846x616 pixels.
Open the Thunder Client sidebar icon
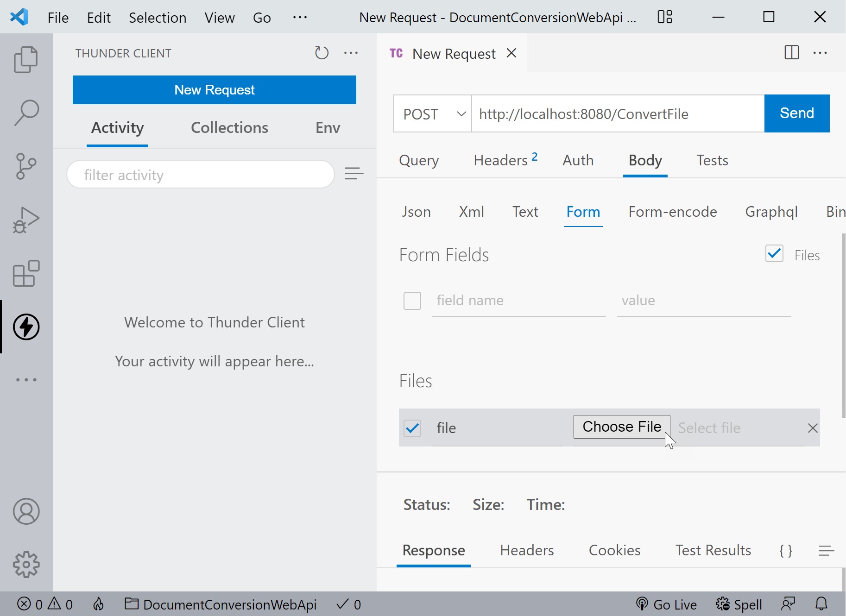[x=26, y=327]
